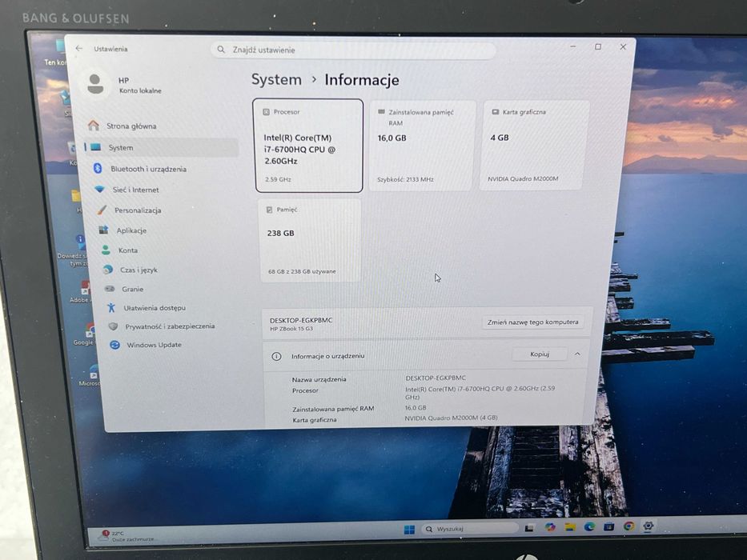Open Task View from the taskbar
The width and height of the screenshot is (747, 560).
click(x=529, y=528)
